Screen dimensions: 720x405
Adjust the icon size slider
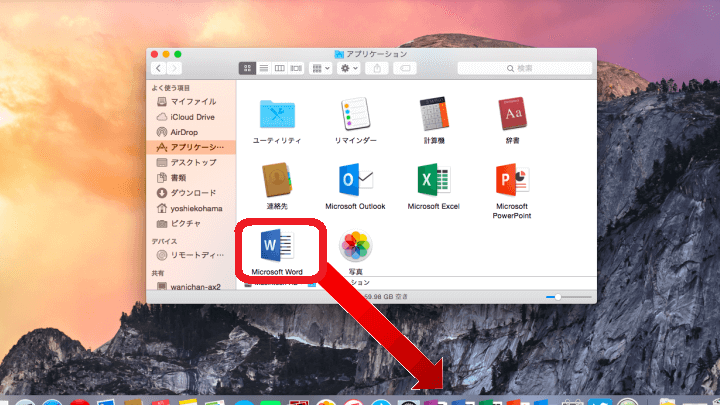pyautogui.click(x=557, y=297)
